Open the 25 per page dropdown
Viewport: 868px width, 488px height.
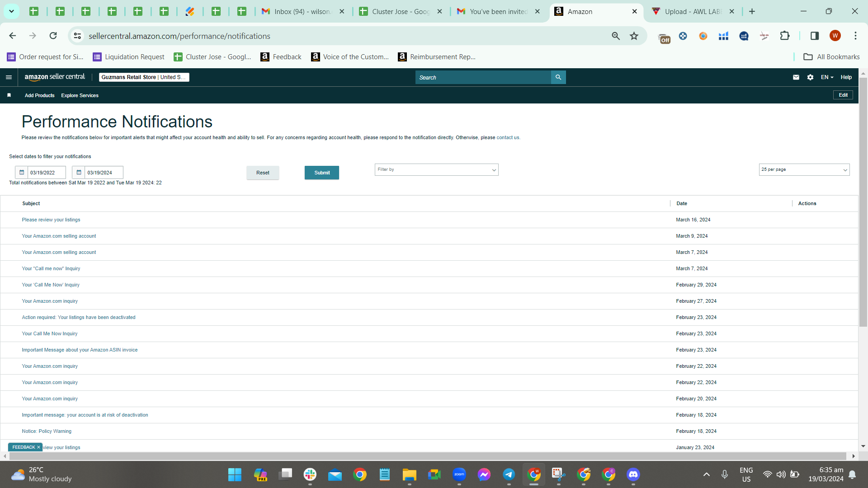click(x=804, y=170)
